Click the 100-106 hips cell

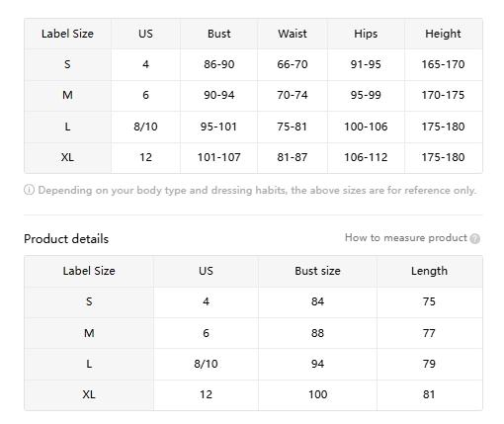(366, 127)
